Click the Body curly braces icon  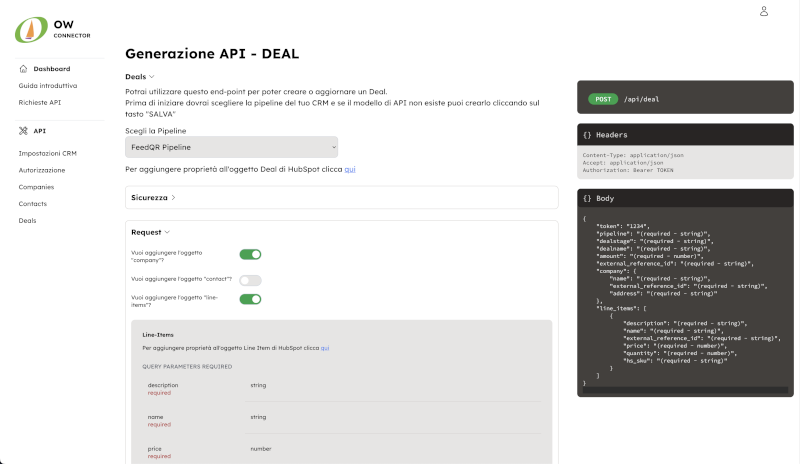click(x=587, y=198)
